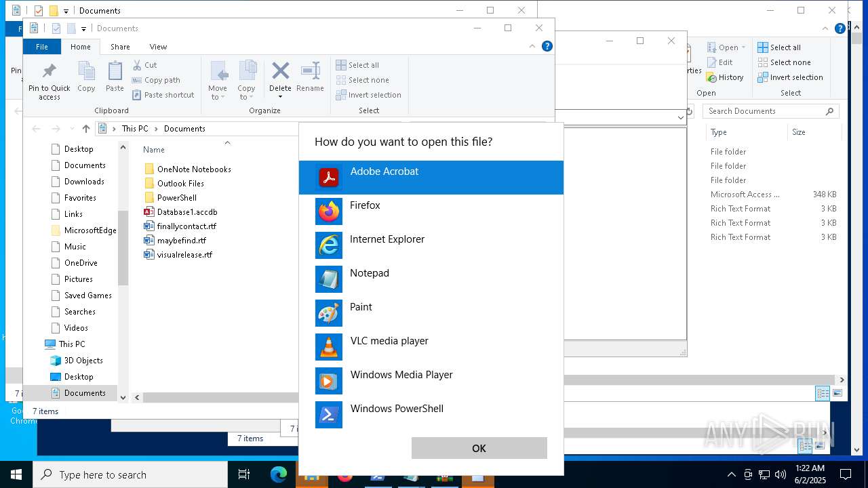Screen dimensions: 868x488
Task: Sort by the Size column in back window
Action: (x=799, y=132)
